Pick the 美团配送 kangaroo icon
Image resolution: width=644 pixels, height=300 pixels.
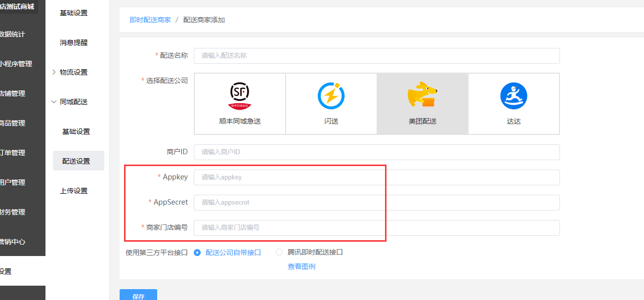tap(423, 96)
